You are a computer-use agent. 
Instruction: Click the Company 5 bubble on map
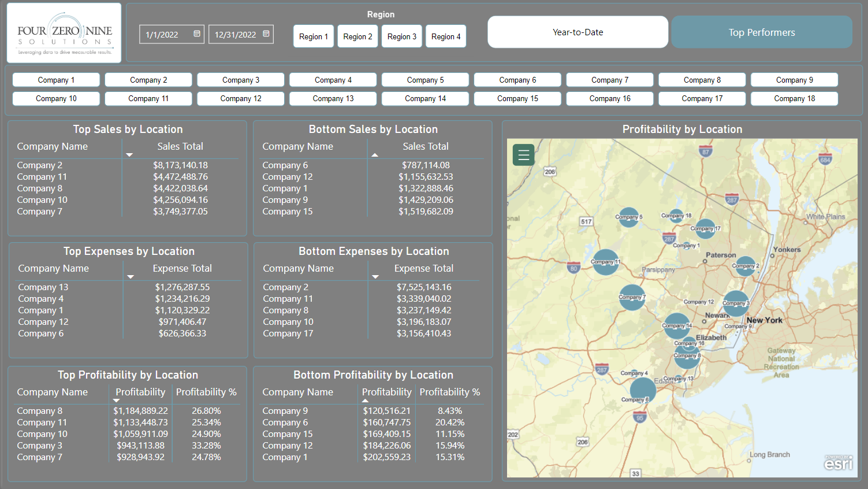tap(628, 217)
